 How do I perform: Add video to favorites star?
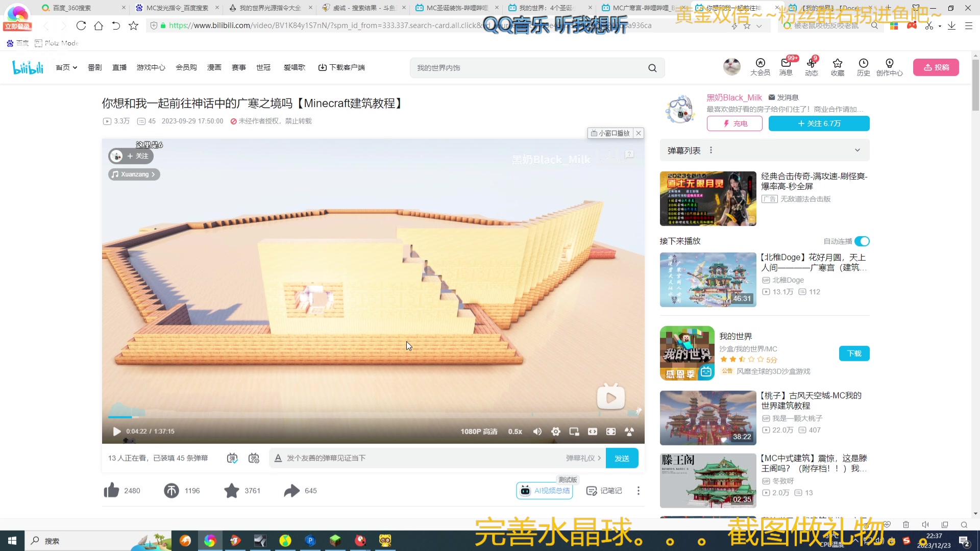pos(232,491)
